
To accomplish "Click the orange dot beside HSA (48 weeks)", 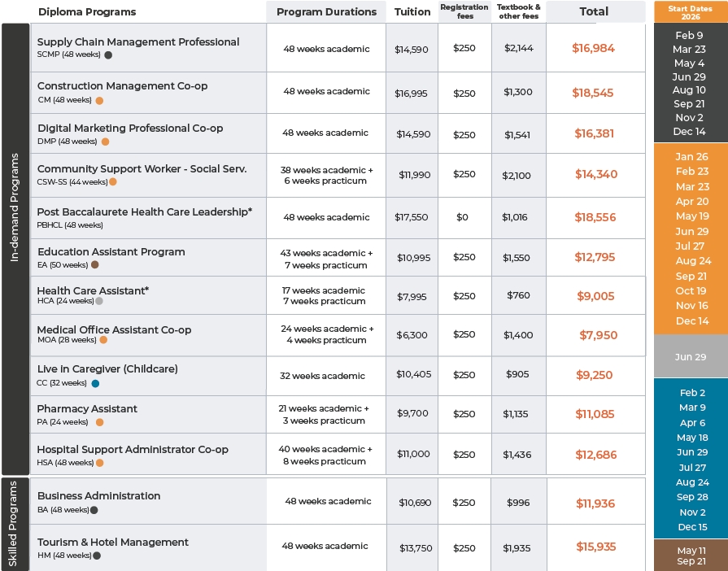I will [99, 463].
